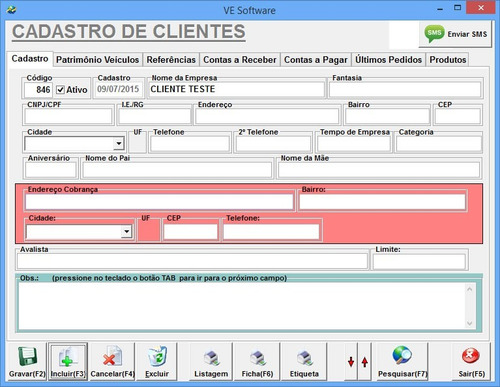Click the Cancelar(F4) red X icon

[112, 356]
